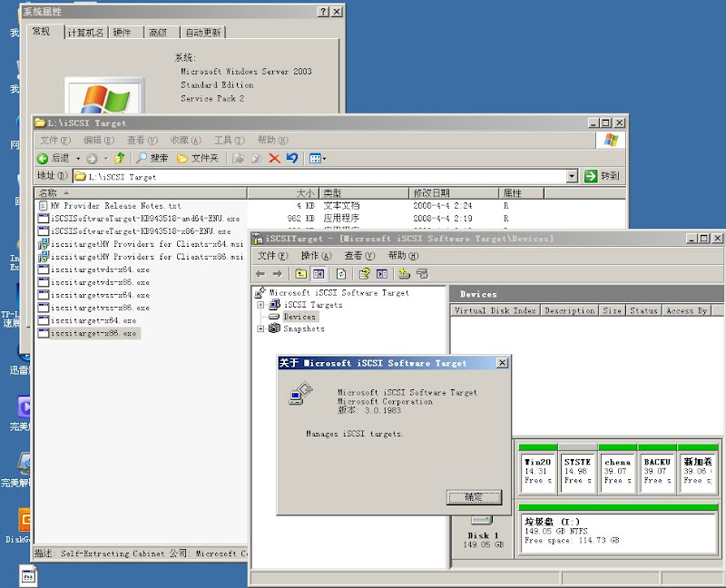The width and height of the screenshot is (726, 588).
Task: Click the Status column header
Action: 643,310
